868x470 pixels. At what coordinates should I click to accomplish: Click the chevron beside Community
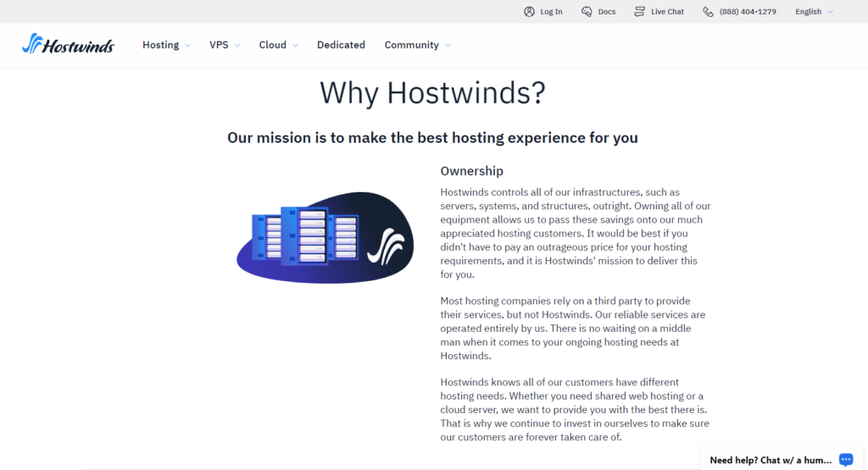point(448,46)
